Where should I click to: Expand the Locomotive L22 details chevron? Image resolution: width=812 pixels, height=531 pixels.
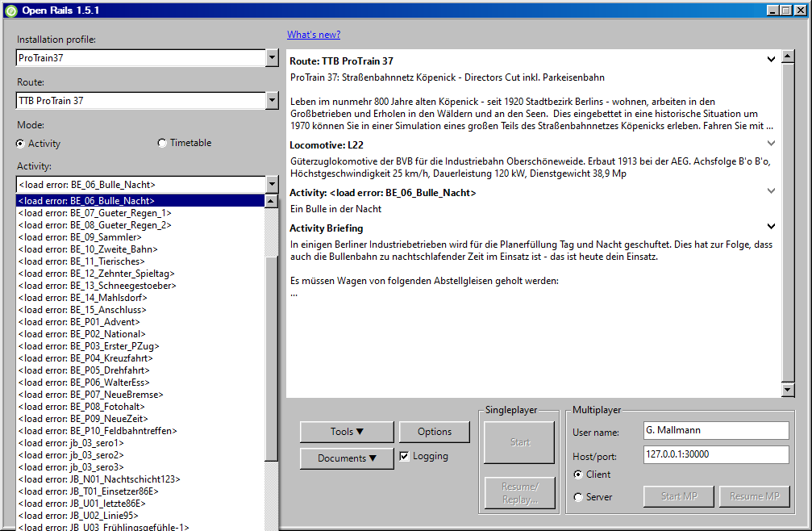771,143
